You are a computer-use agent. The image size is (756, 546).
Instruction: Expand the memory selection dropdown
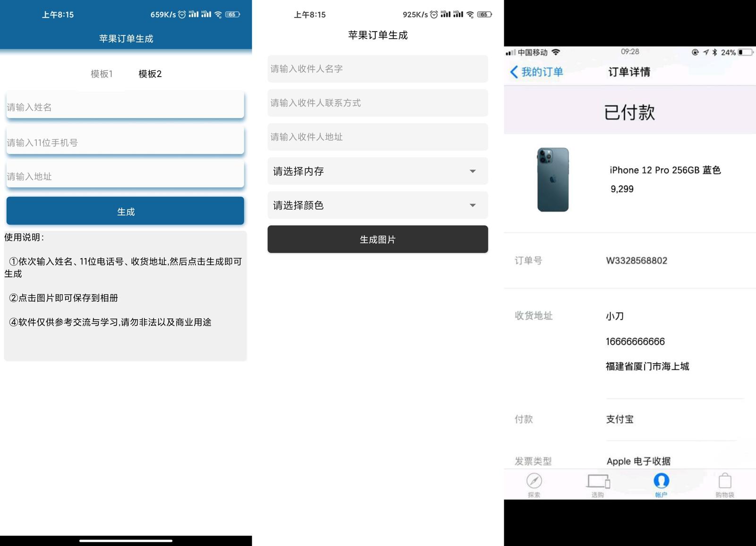coord(377,171)
